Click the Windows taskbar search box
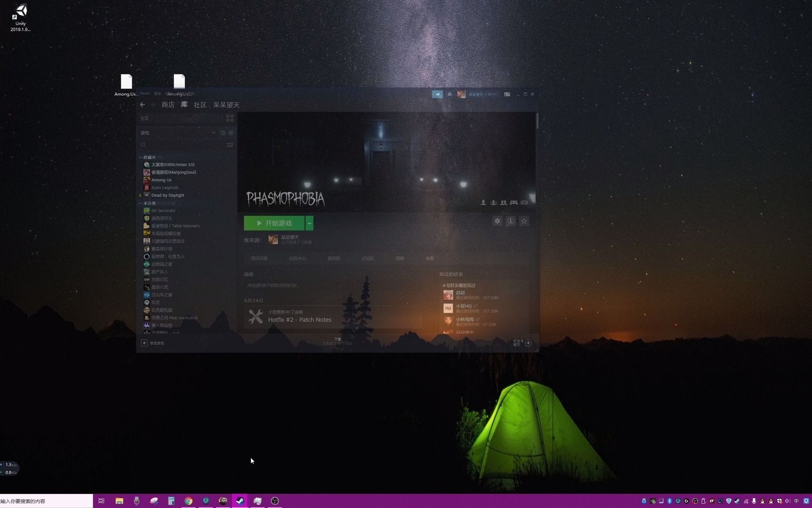 pos(46,501)
